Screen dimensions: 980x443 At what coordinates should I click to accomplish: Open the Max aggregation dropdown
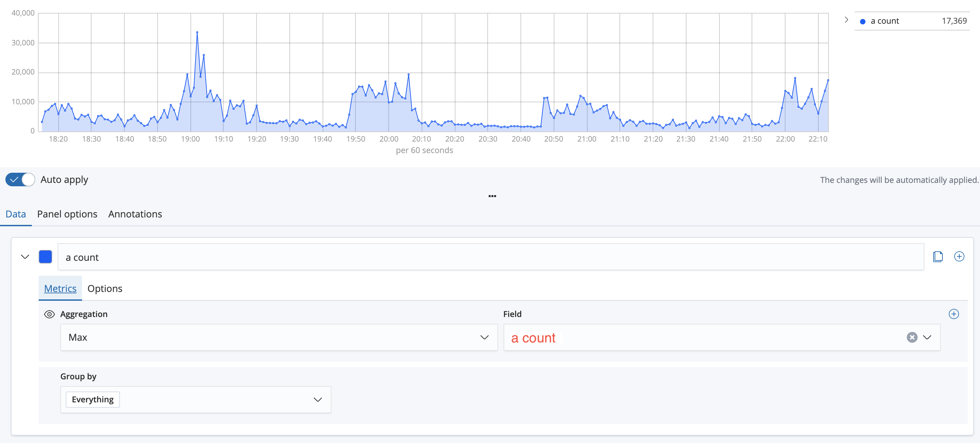(279, 337)
